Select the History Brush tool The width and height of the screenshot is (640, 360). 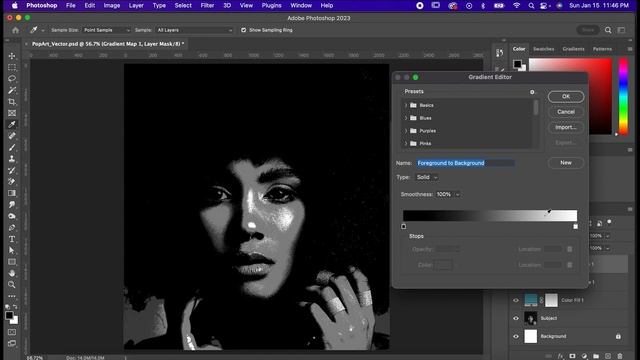(12, 170)
